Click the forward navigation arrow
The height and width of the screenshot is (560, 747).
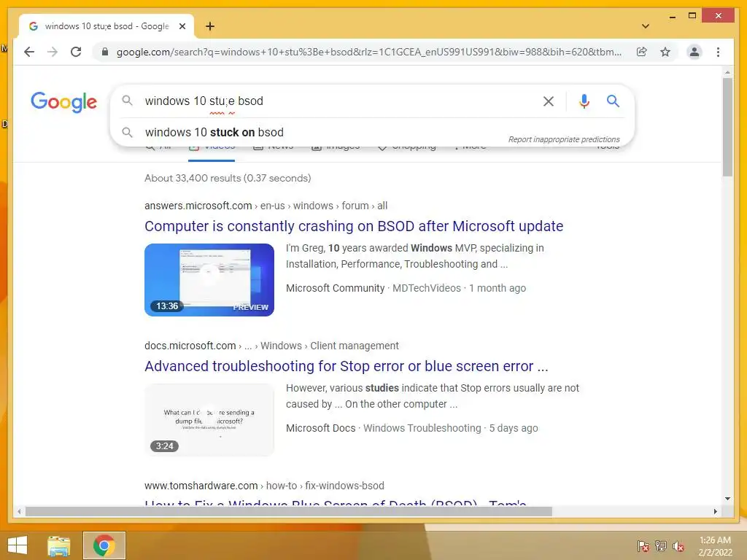coord(53,52)
